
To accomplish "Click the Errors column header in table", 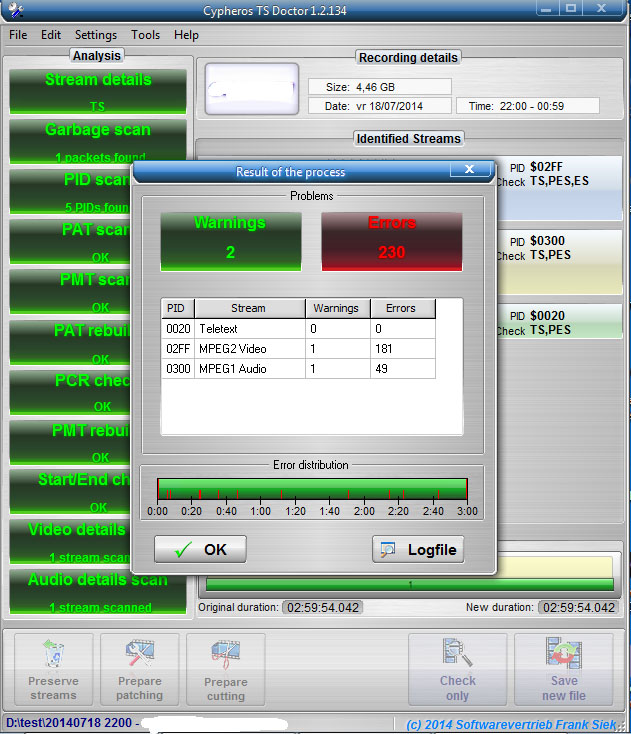I will 403,308.
